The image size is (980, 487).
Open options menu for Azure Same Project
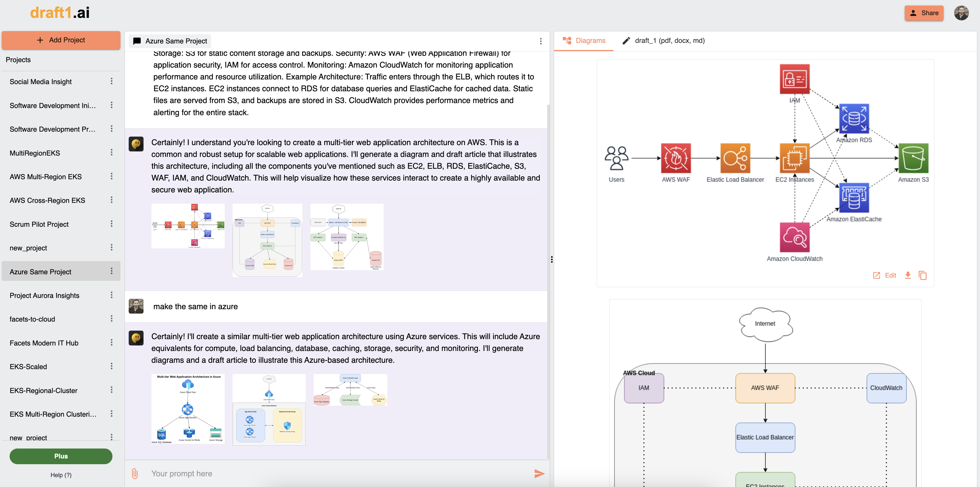[111, 271]
